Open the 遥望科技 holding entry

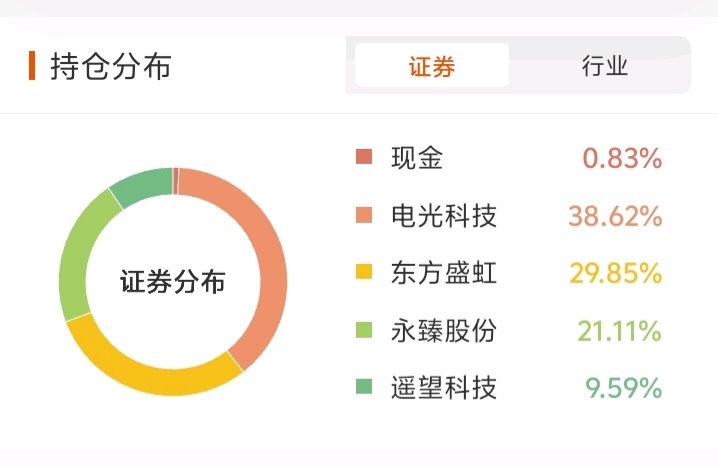(443, 387)
